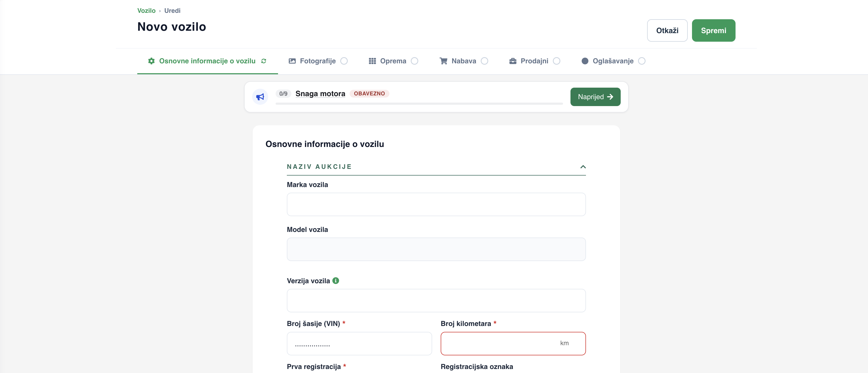Click the Uredi breadcrumb item
Screen dimensions: 868x373
pos(172,10)
